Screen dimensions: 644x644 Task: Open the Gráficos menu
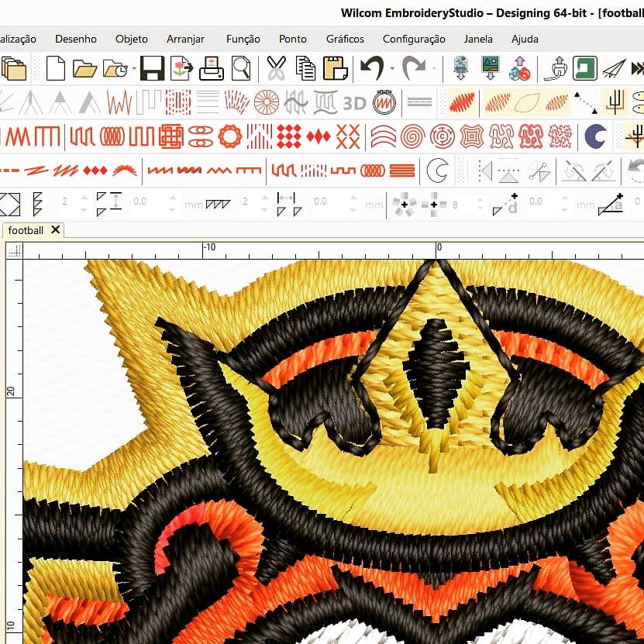tap(345, 39)
